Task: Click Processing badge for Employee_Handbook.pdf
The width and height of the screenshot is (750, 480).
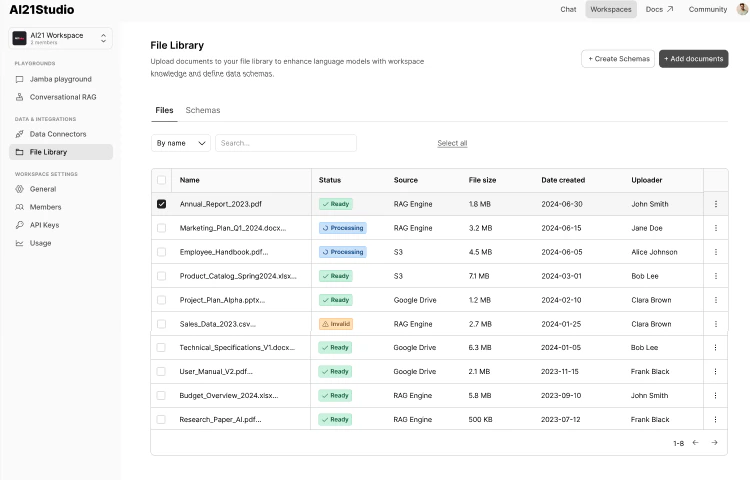Action: (x=342, y=252)
